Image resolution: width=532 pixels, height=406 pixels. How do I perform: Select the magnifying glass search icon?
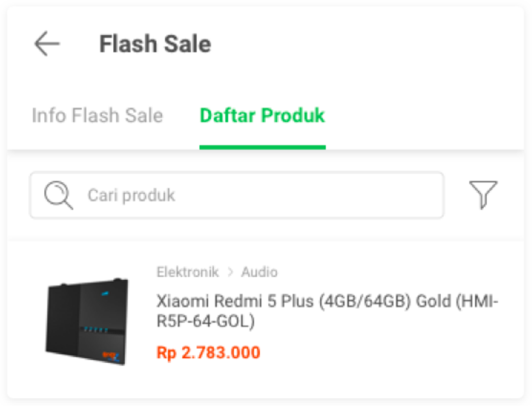pyautogui.click(x=58, y=195)
